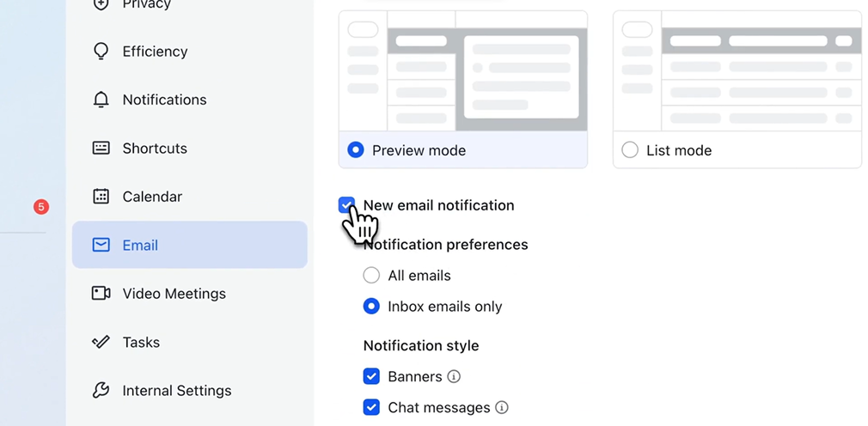Click the Calendar icon in the sidebar

click(x=101, y=197)
